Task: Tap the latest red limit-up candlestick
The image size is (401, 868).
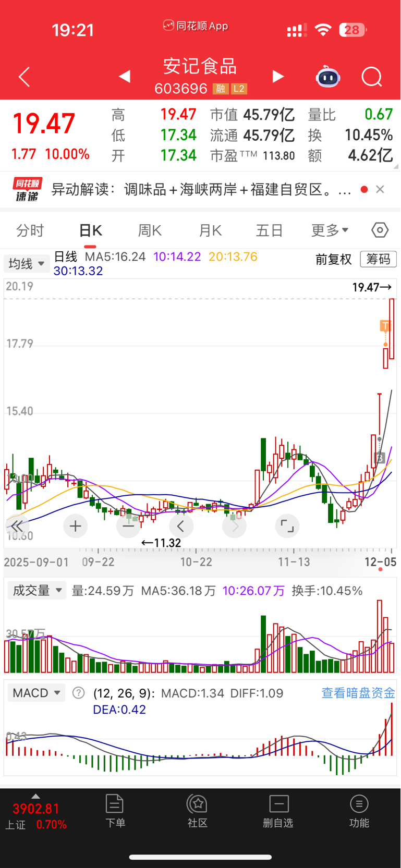Action: tap(392, 329)
